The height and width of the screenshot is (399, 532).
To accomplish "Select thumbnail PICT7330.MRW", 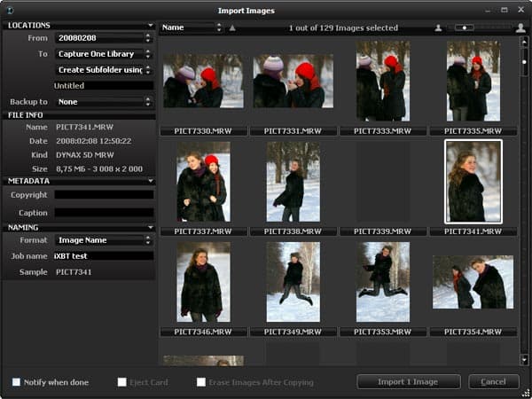I will coord(203,82).
